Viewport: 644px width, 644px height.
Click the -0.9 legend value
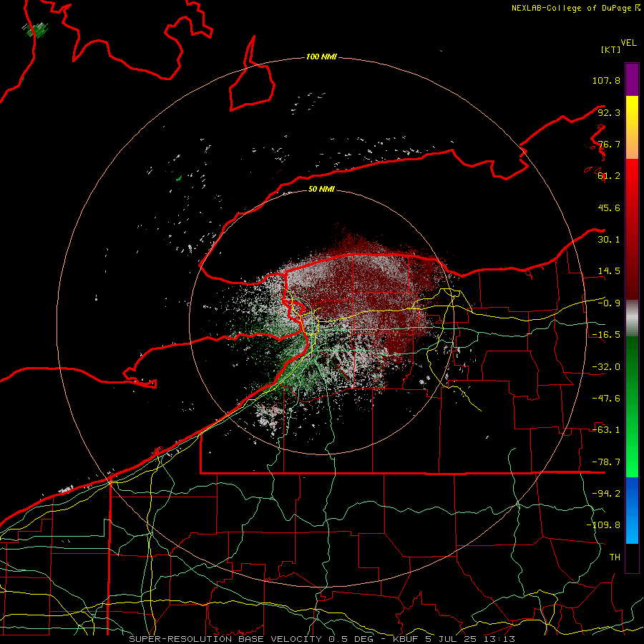pos(609,303)
